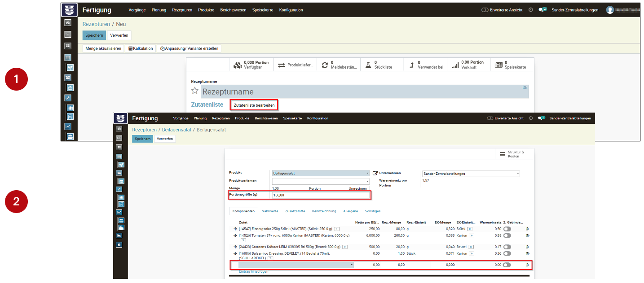The height and width of the screenshot is (283, 644).
Task: Open Struktur & Kosten view
Action: (512, 154)
